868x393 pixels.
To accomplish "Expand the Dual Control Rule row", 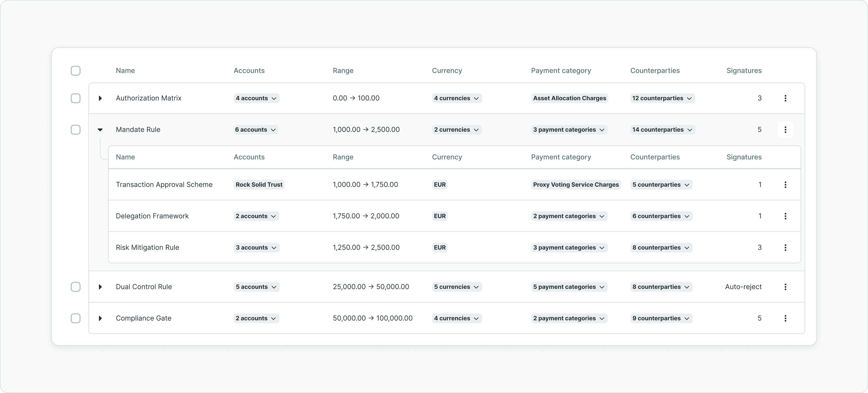I will point(100,287).
